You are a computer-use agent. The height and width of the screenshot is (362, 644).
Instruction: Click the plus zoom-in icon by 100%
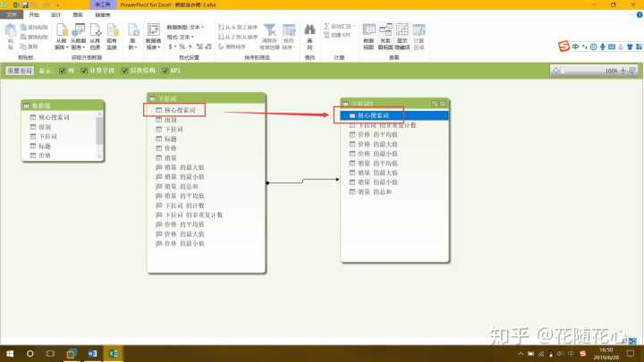pos(623,71)
